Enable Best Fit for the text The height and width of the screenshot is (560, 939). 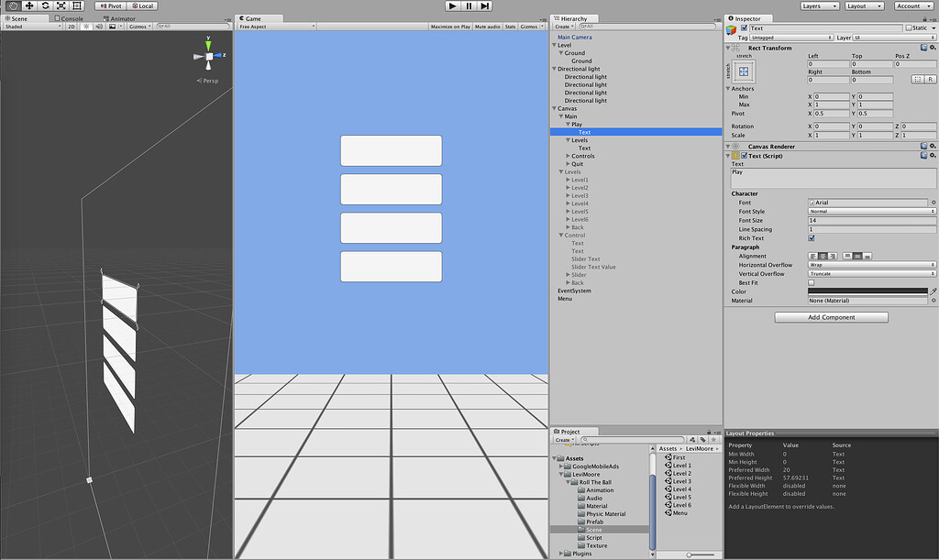811,282
